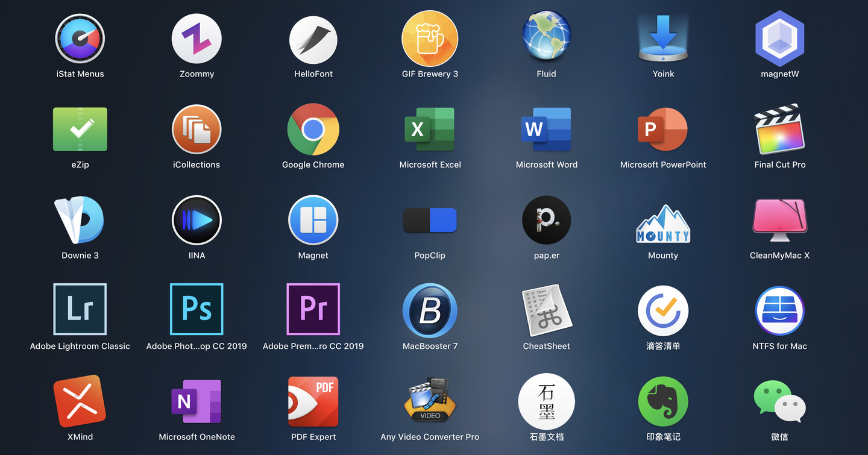Open the iCollections app

click(x=197, y=130)
